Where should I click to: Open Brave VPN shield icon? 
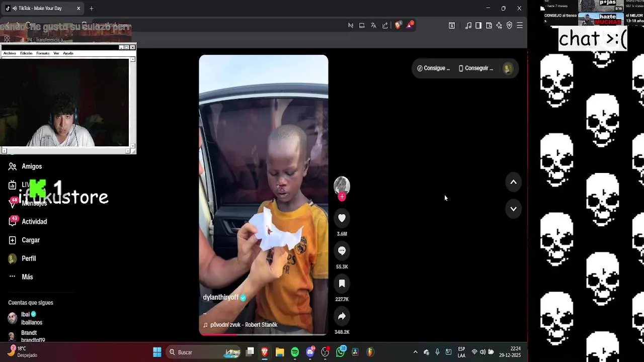(x=509, y=26)
